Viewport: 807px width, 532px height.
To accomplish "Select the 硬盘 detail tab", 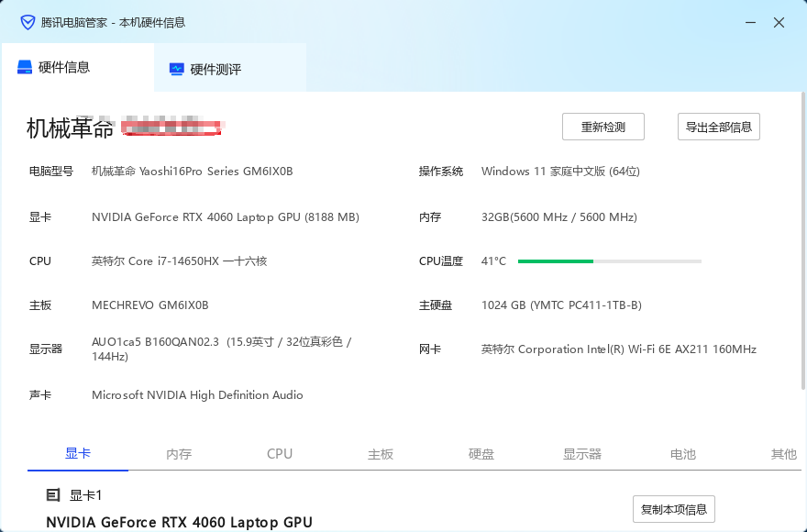I will [x=481, y=454].
